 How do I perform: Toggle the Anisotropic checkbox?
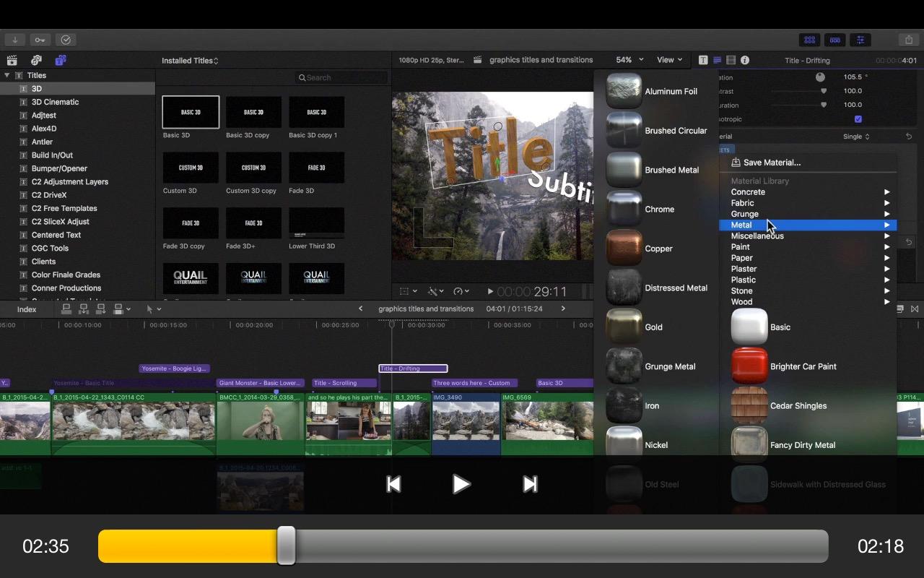pyautogui.click(x=858, y=119)
